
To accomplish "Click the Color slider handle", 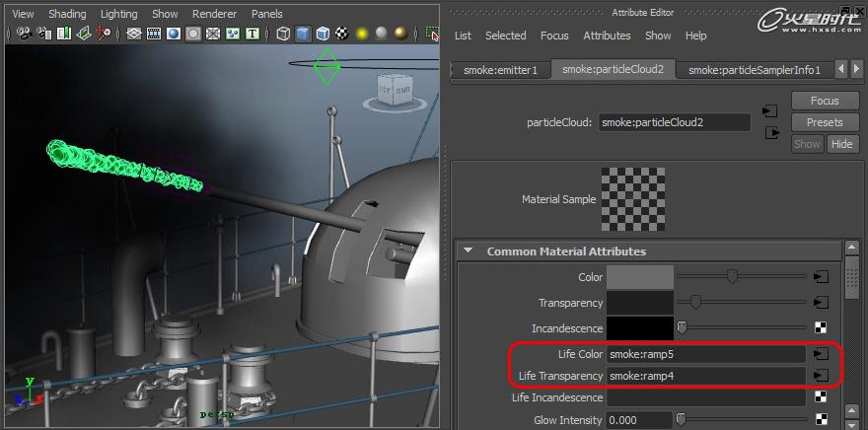I will 732,276.
